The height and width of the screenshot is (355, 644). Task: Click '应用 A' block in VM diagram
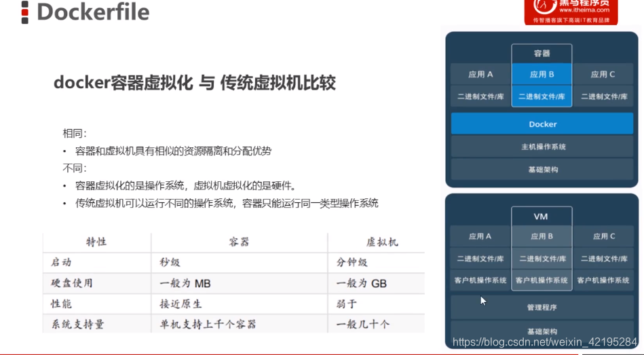click(480, 236)
